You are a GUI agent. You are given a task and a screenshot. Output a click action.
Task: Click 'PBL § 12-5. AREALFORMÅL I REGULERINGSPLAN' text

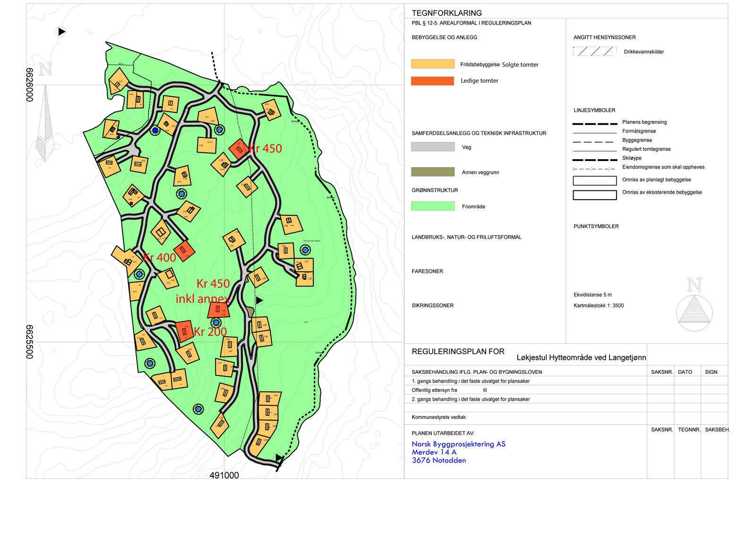point(472,23)
